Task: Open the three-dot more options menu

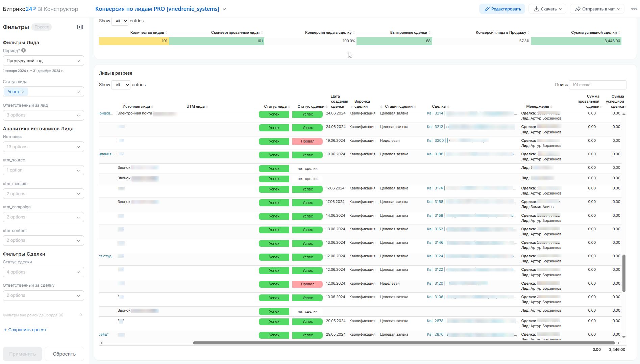Action: pyautogui.click(x=634, y=9)
